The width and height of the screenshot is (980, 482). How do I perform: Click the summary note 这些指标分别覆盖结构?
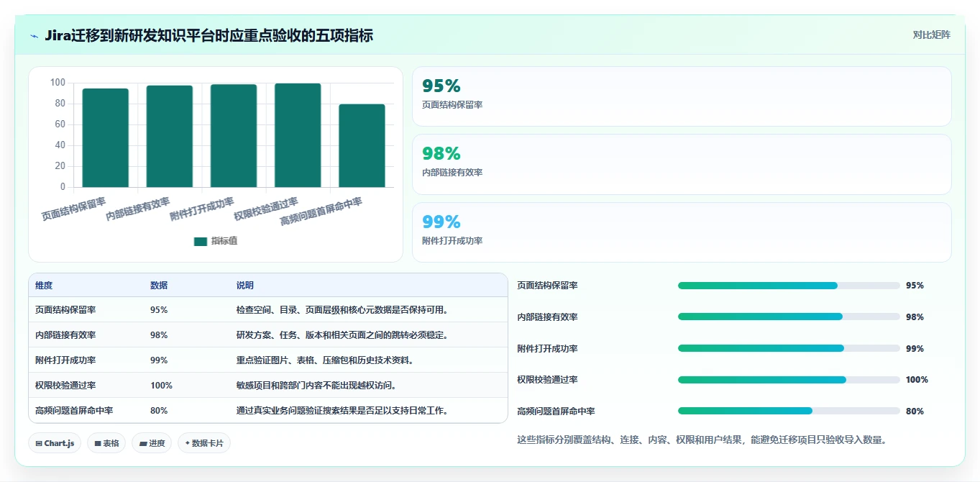pyautogui.click(x=702, y=440)
